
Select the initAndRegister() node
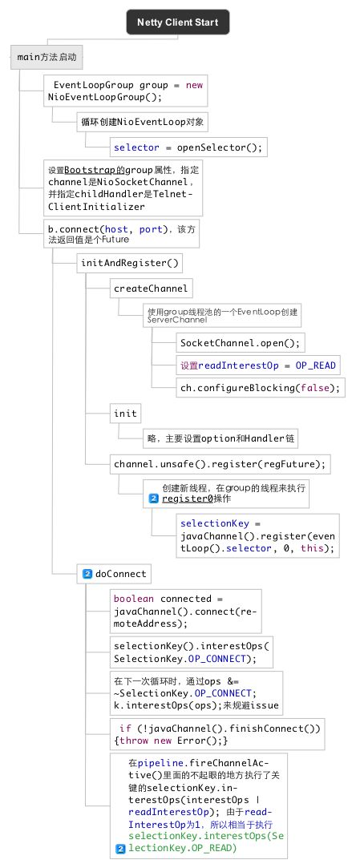[130, 263]
